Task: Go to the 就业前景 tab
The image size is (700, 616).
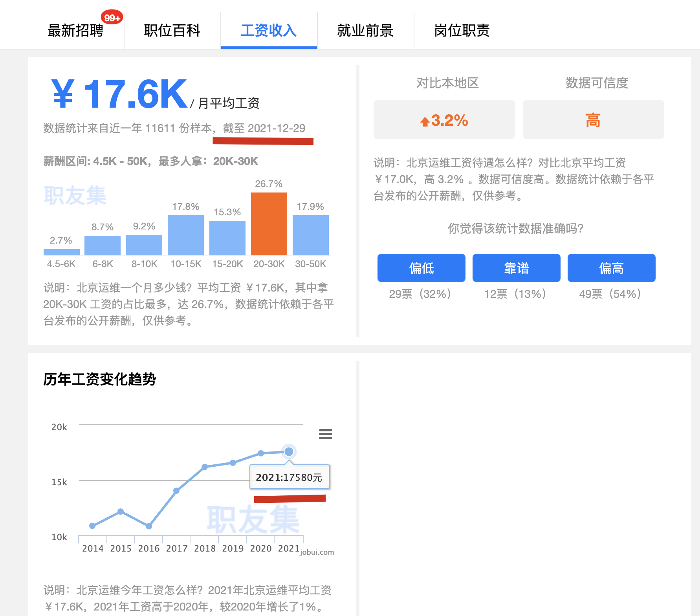Action: [x=365, y=31]
